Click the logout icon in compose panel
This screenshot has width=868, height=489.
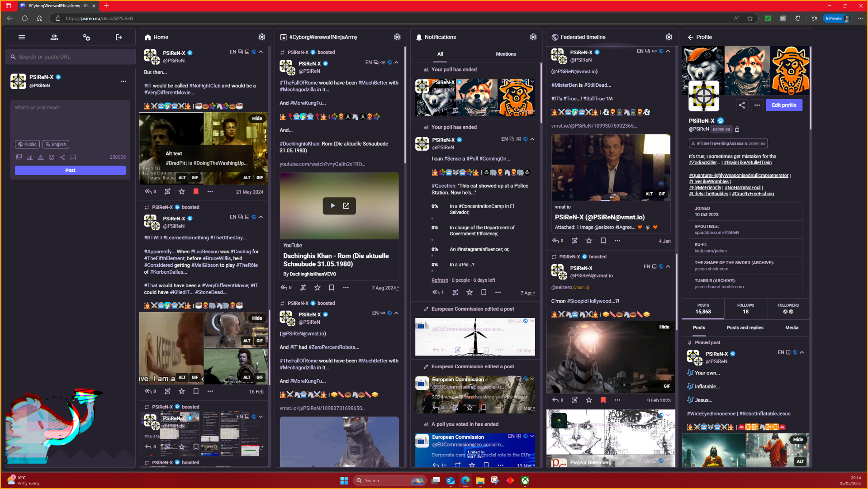(119, 38)
